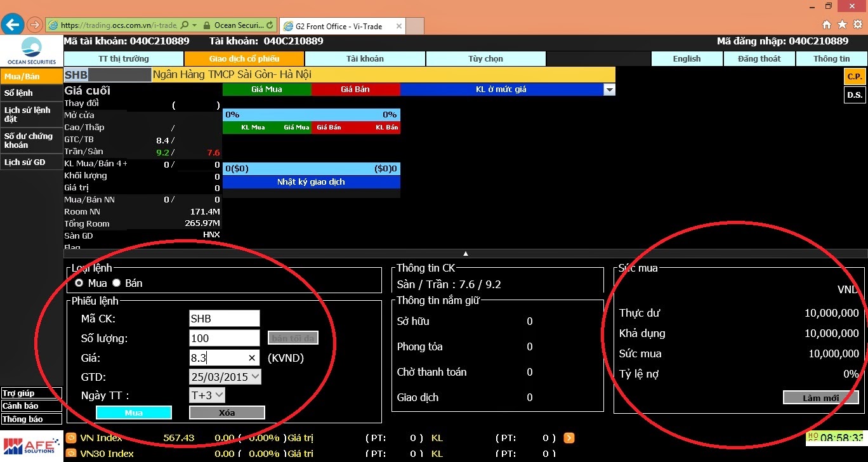
Task: Click the cyan Mua submit button
Action: tap(134, 412)
